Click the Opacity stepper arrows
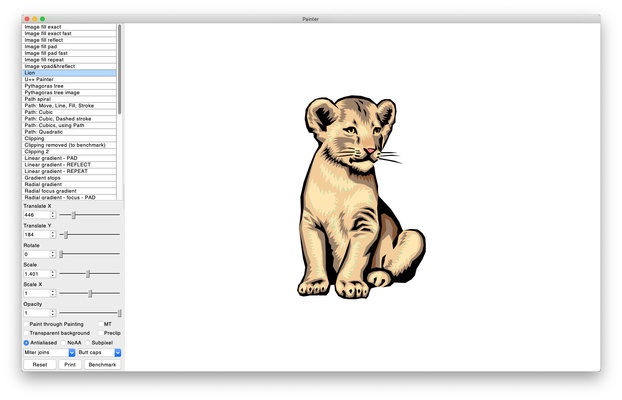The image size is (622, 400). pos(53,313)
